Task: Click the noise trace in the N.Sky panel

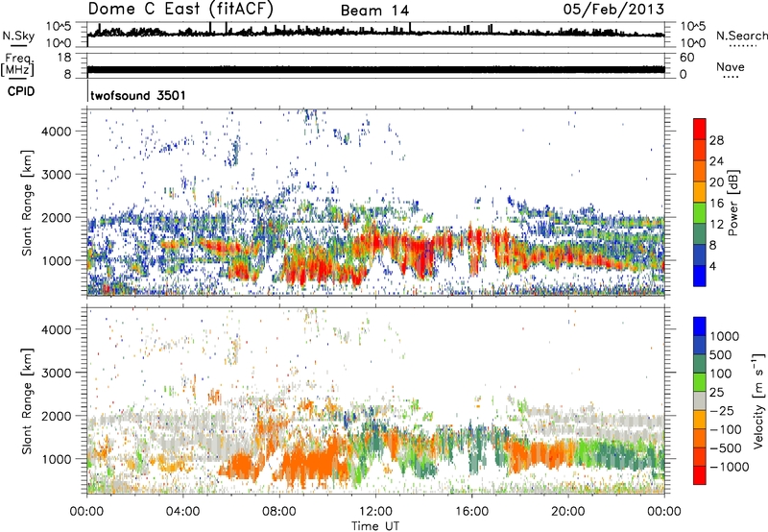Action: click(x=375, y=33)
